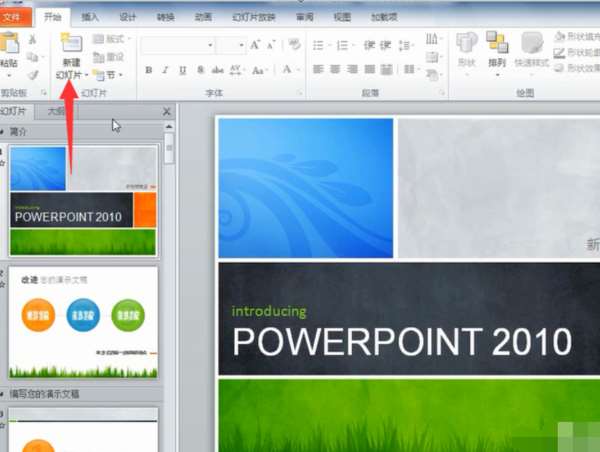Click Shape Fill (形状填充) button
Viewport: 600px width, 452px height.
[577, 37]
